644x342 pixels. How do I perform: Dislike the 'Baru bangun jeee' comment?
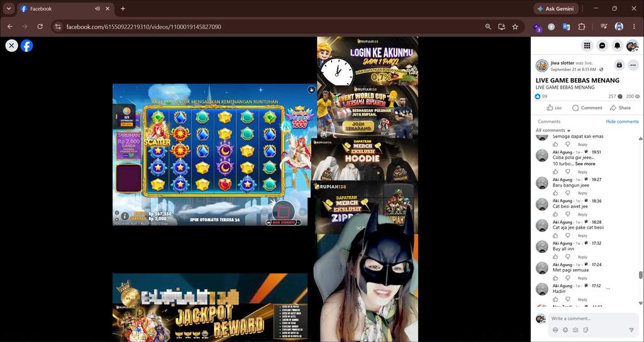pos(568,193)
